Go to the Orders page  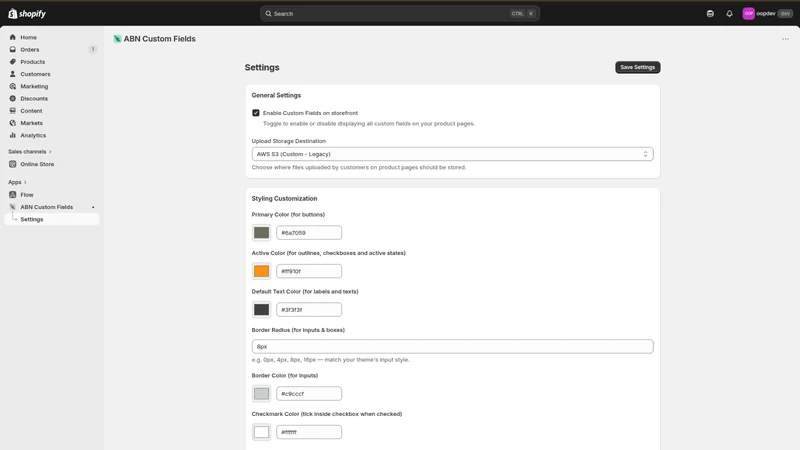click(30, 49)
